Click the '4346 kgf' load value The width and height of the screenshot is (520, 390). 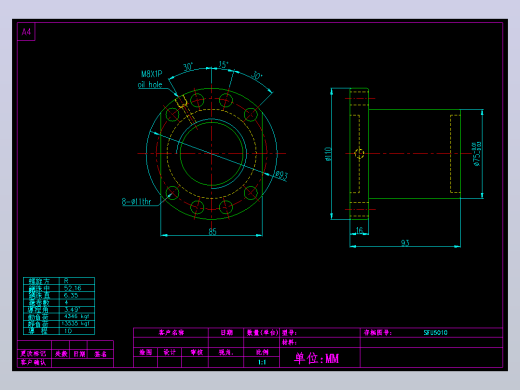[76, 316]
